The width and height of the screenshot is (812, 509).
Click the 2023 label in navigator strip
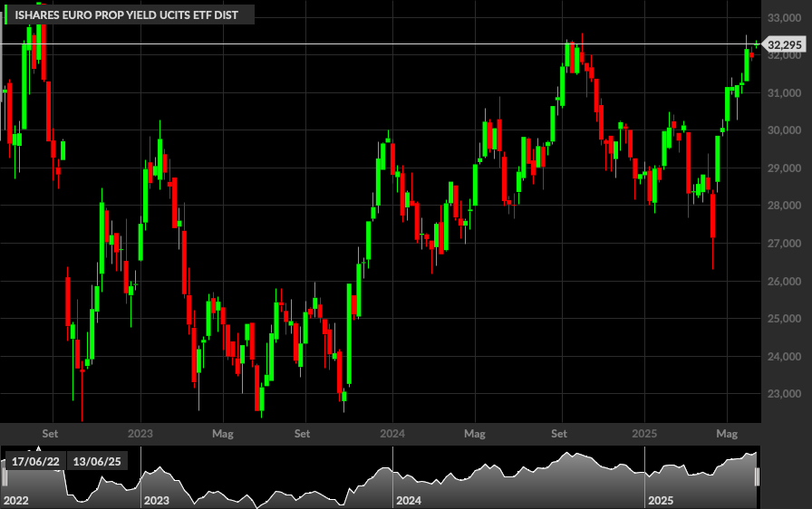[157, 500]
